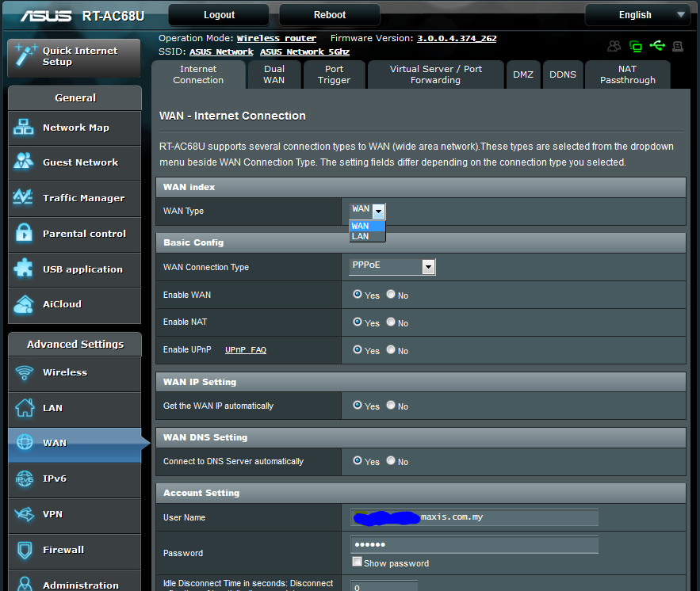Screen dimensions: 700x591
Task: Tick the Show password checkbox
Action: click(x=357, y=562)
